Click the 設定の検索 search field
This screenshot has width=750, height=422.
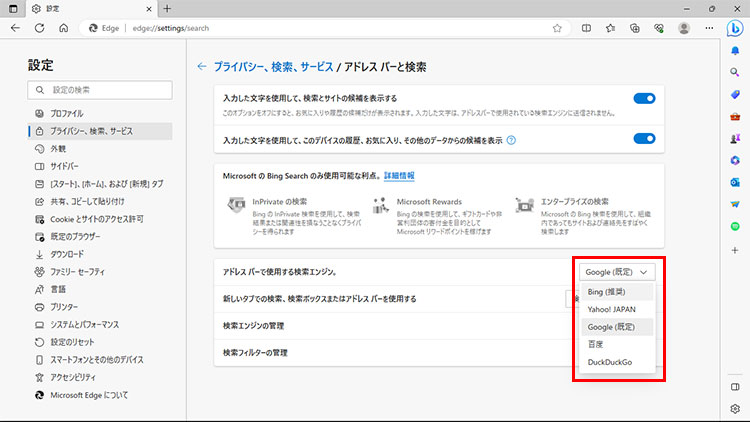pyautogui.click(x=100, y=90)
